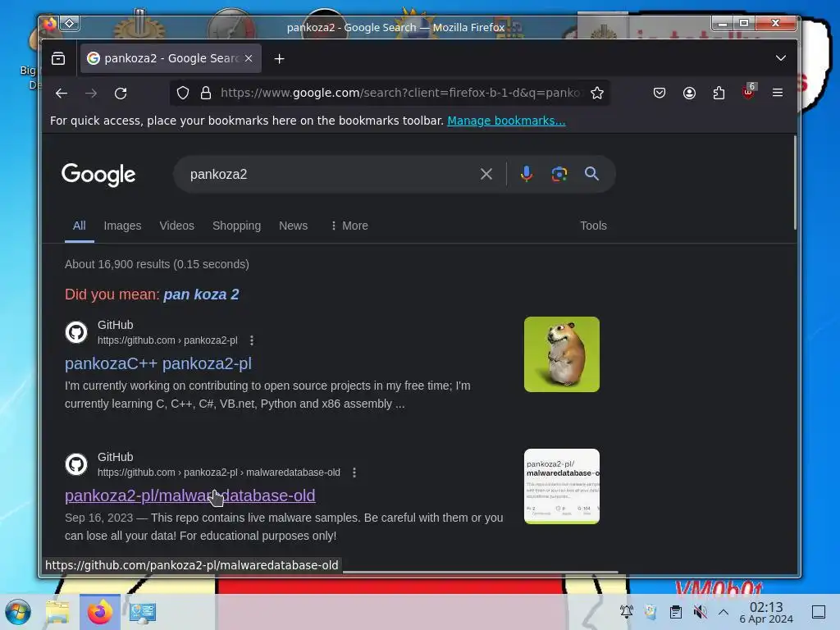
Task: Expand the list all tabs chevron
Action: tap(781, 58)
